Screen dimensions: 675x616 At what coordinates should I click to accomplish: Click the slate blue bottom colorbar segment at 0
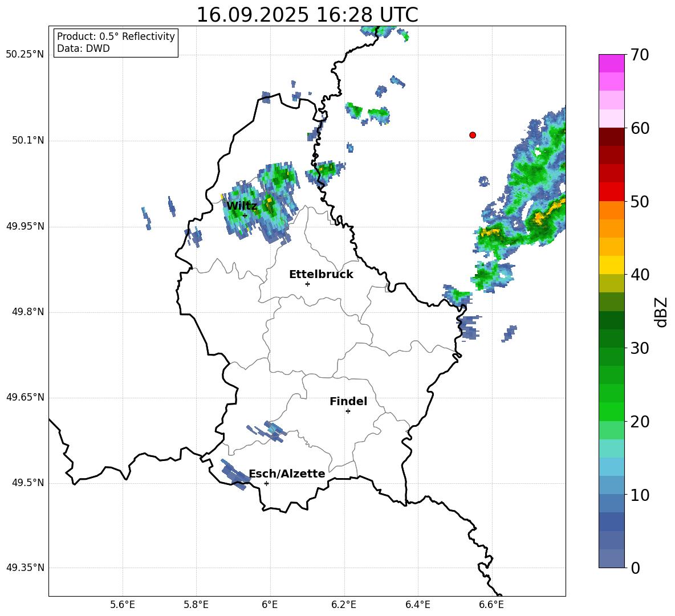[x=611, y=558]
